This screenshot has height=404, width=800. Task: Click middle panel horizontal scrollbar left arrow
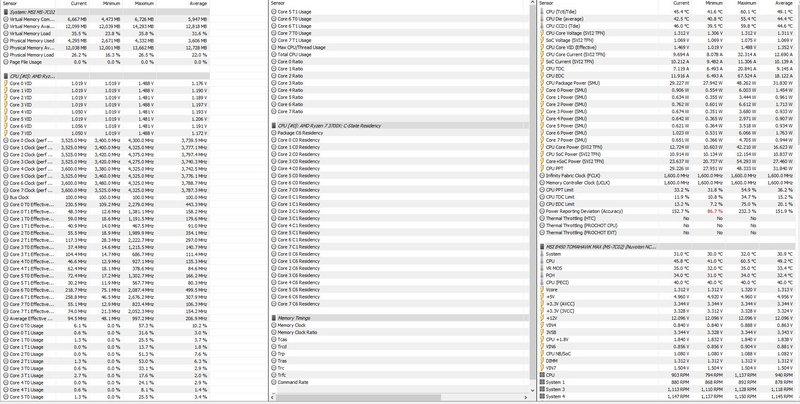click(x=272, y=397)
